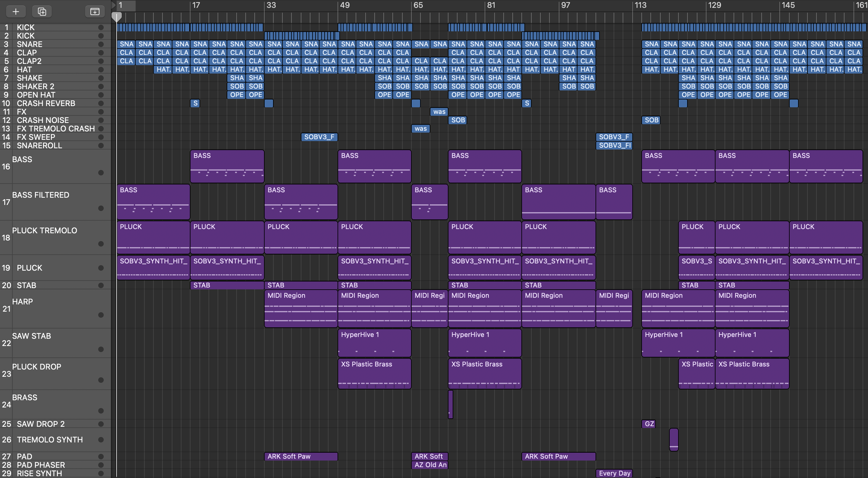Select the first ARK Soft Paw region on PAD
The image size is (868, 478).
[x=300, y=456]
